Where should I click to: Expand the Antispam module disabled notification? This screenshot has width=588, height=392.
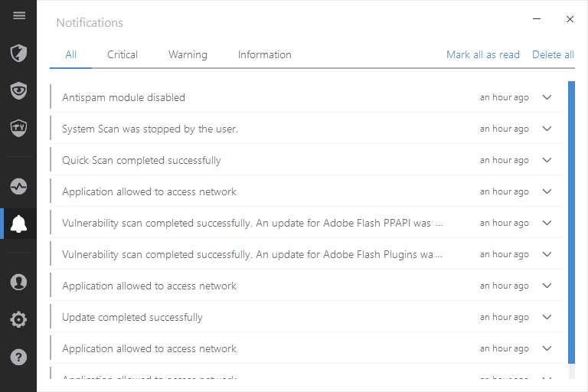547,97
